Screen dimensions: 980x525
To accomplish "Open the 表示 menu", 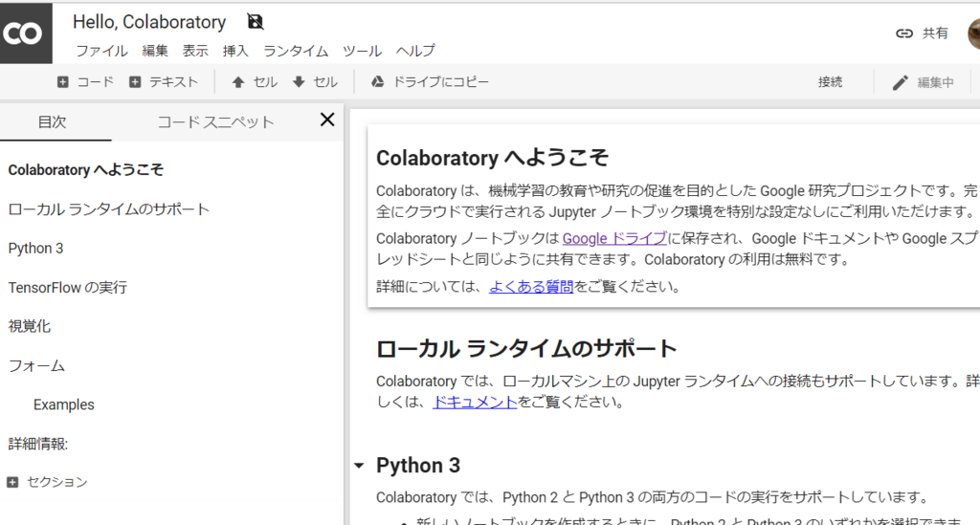I will pos(195,51).
